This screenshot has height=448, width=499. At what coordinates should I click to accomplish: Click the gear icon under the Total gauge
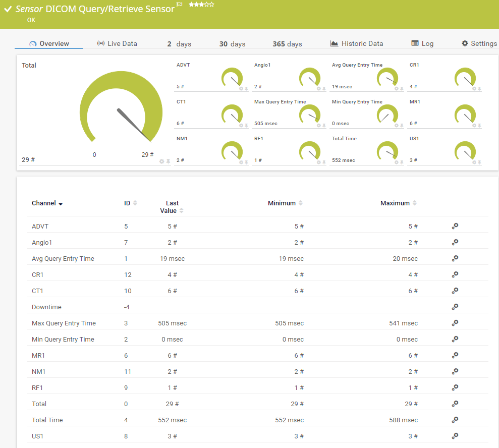(x=162, y=161)
